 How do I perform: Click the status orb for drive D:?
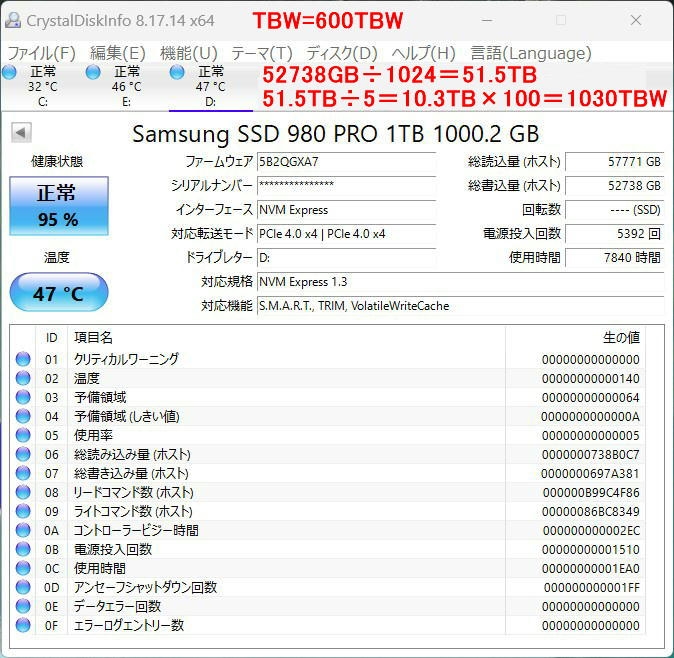pyautogui.click(x=177, y=72)
